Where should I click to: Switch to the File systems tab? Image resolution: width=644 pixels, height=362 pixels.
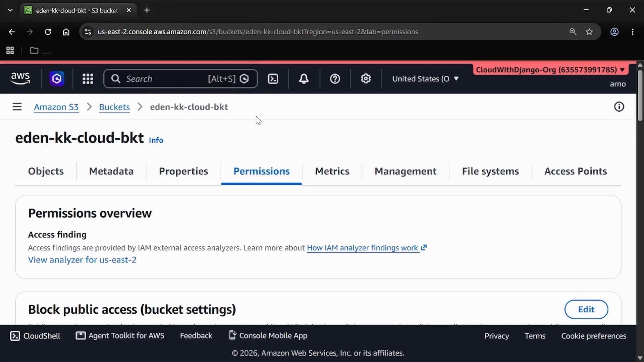click(x=490, y=171)
